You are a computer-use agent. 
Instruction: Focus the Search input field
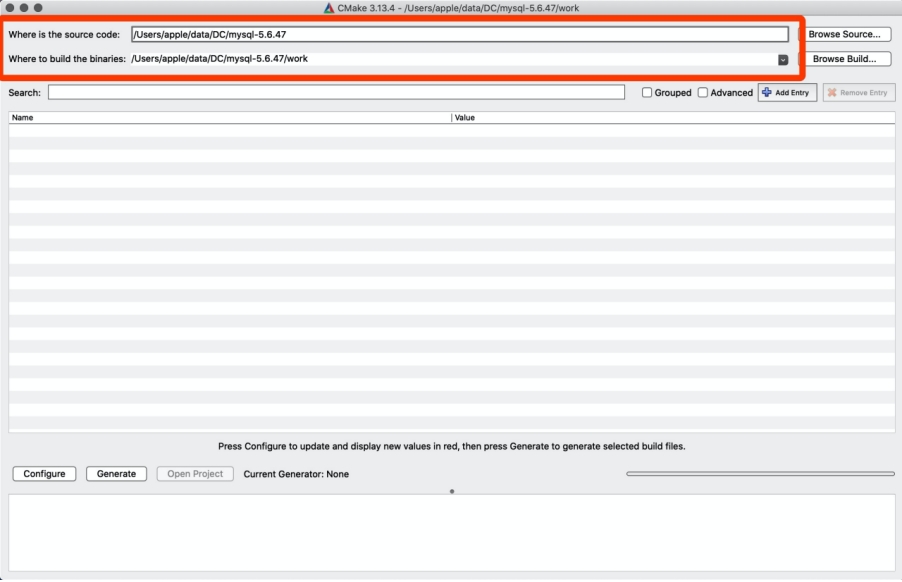coord(336,93)
